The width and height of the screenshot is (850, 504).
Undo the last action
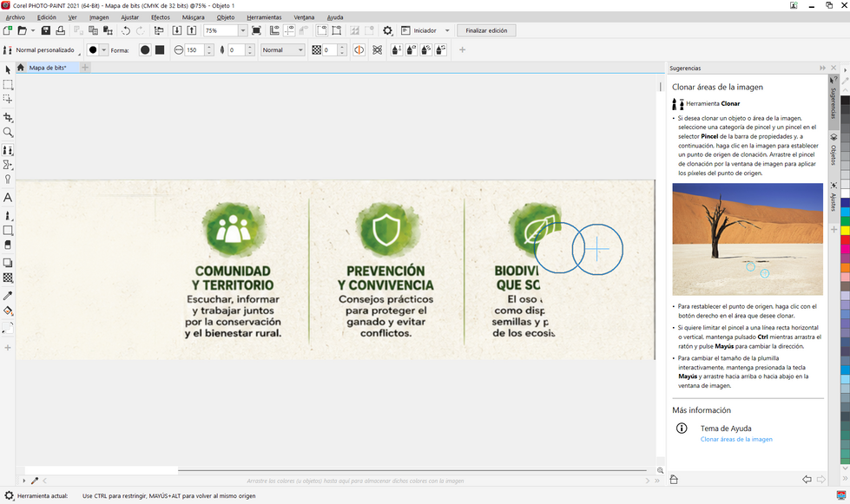click(x=126, y=30)
